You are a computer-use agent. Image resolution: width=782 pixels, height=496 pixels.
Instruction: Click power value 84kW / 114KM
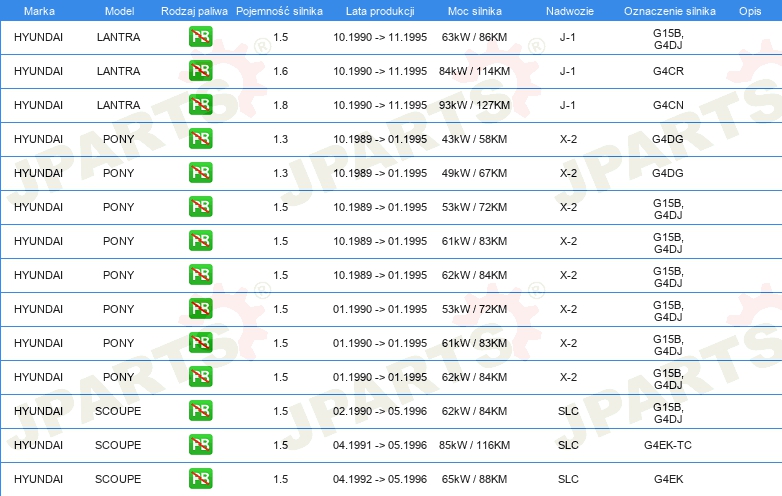pos(474,71)
